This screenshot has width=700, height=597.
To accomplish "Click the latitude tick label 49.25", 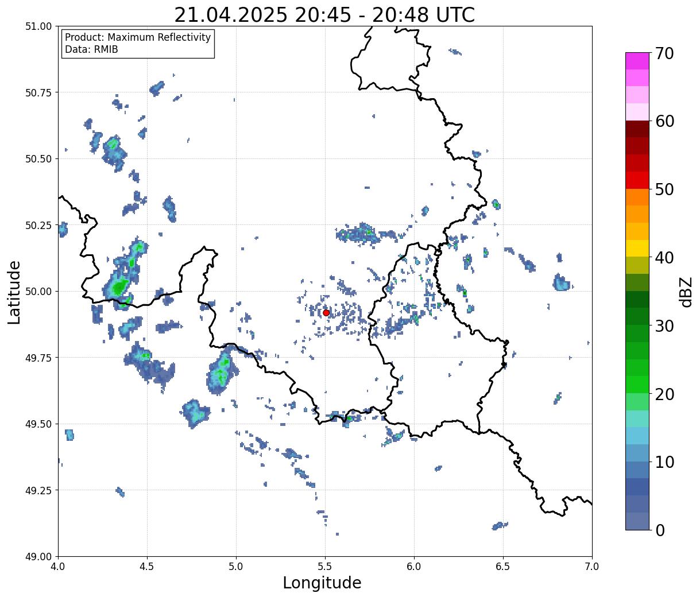I will click(38, 490).
